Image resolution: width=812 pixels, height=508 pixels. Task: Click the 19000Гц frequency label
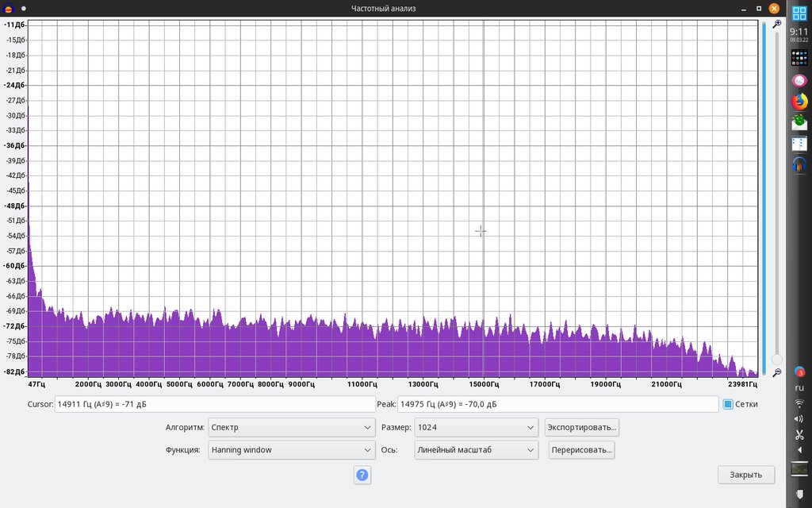[x=605, y=385]
